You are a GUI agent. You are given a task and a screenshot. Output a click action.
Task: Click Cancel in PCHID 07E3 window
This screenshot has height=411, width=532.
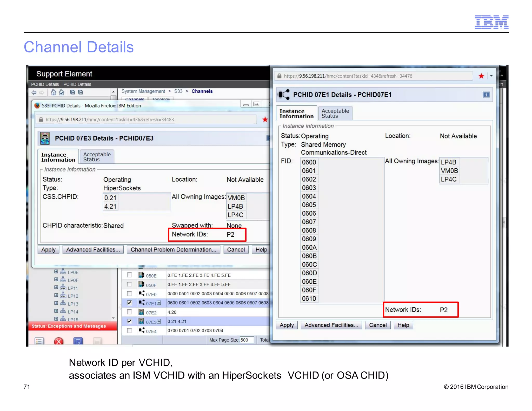(236, 249)
